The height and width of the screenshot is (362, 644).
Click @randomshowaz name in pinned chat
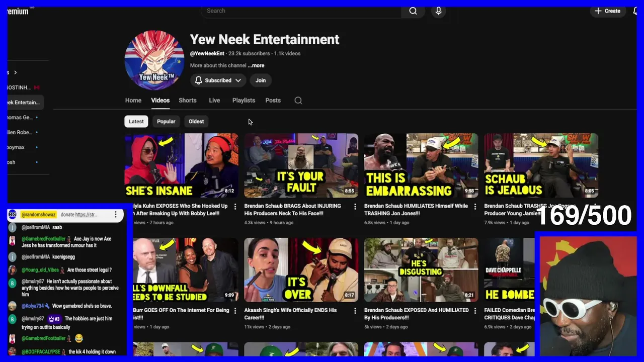click(x=38, y=215)
